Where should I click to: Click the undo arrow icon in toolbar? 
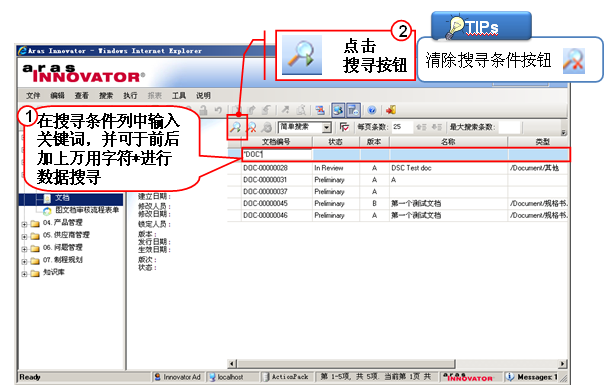pos(218,110)
